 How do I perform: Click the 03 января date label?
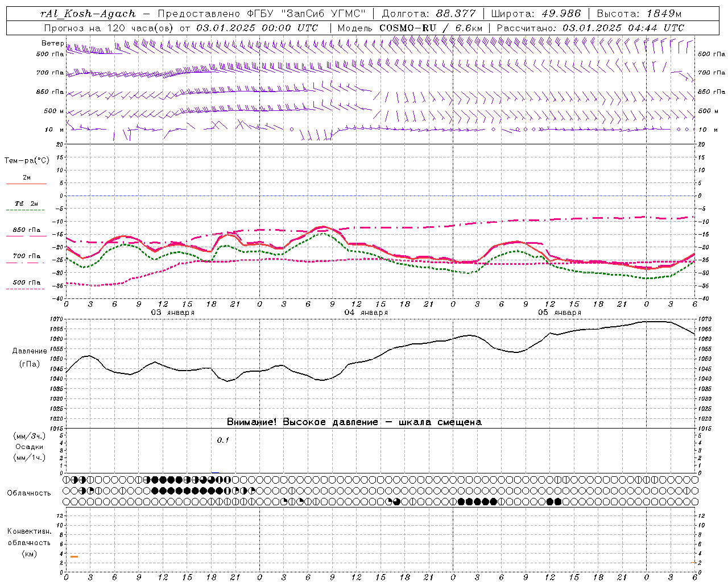pyautogui.click(x=172, y=313)
